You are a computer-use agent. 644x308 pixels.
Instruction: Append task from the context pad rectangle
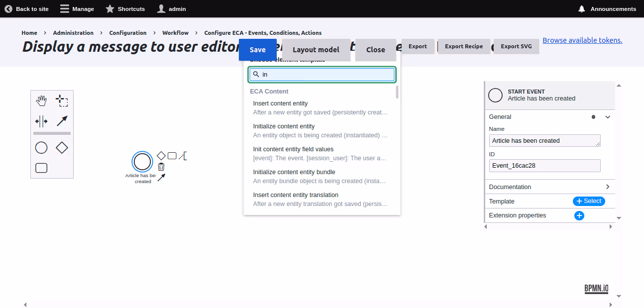click(x=172, y=156)
